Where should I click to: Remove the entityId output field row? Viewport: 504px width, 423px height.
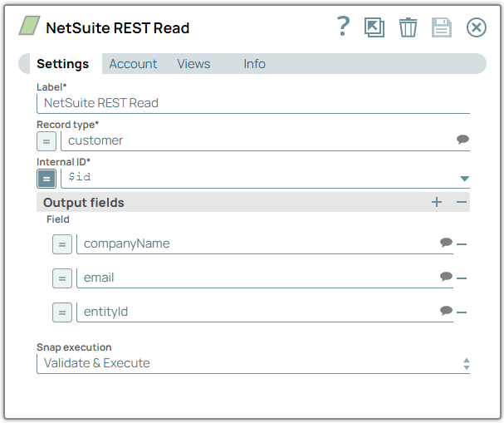point(462,312)
